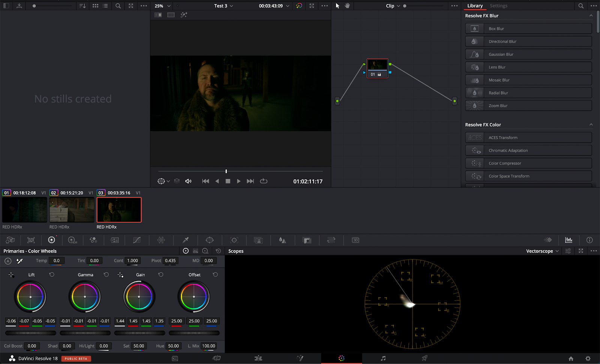
Task: Add the Gaussian Blur effect
Action: [528, 54]
